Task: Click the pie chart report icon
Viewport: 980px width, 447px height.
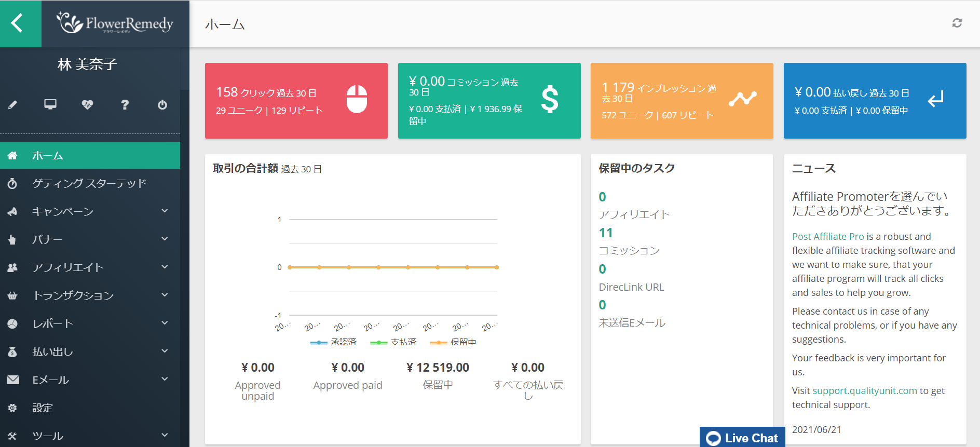Action: point(12,323)
